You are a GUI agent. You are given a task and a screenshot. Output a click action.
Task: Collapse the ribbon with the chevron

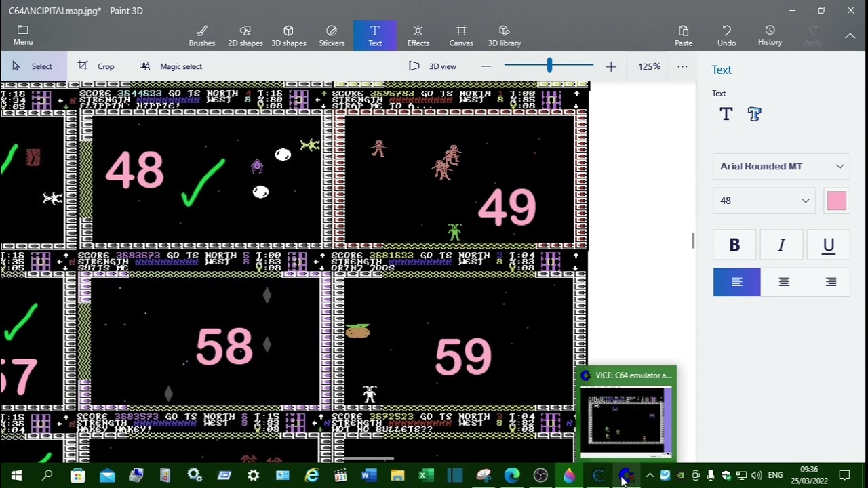[x=850, y=36]
